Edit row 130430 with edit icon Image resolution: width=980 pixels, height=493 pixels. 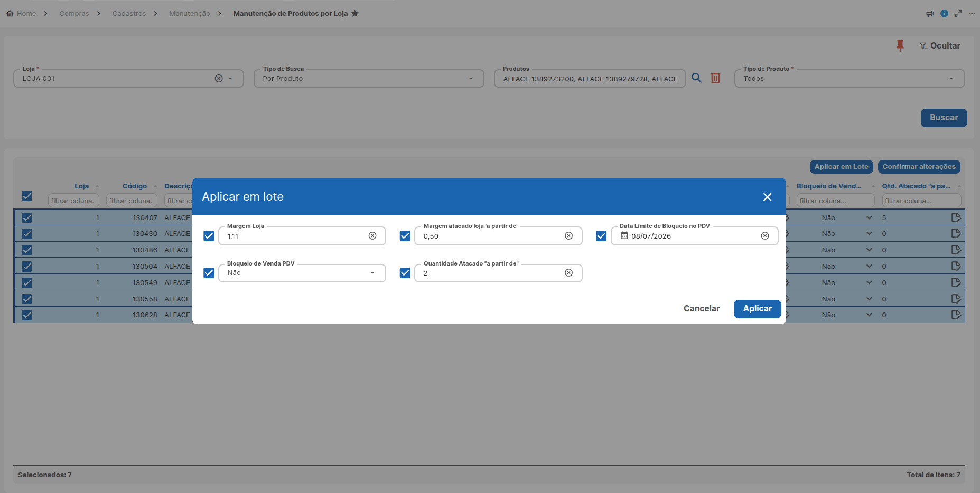click(x=956, y=233)
